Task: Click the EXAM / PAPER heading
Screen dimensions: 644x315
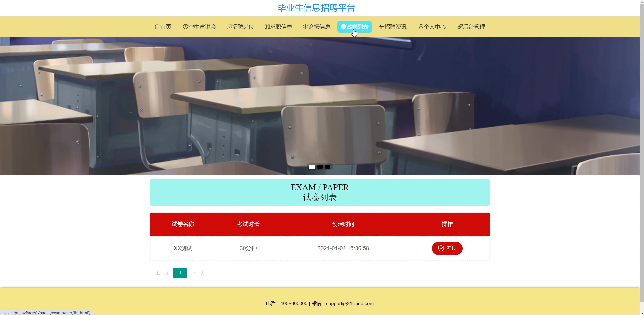Action: tap(320, 187)
